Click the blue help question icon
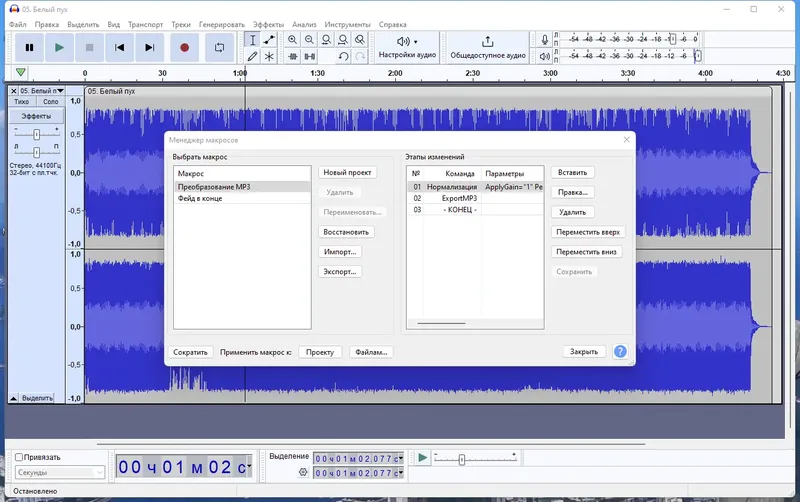 [x=620, y=352]
